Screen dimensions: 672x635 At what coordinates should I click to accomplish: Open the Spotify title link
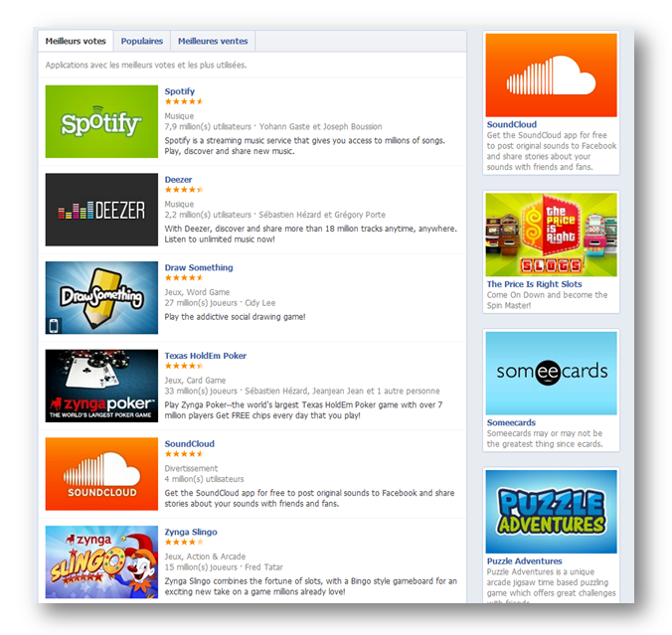tap(180, 91)
